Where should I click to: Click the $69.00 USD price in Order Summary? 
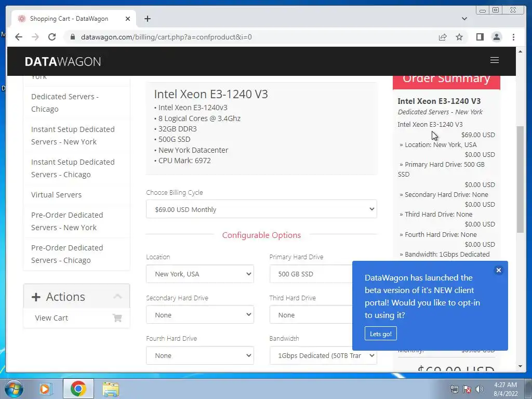[478, 135]
